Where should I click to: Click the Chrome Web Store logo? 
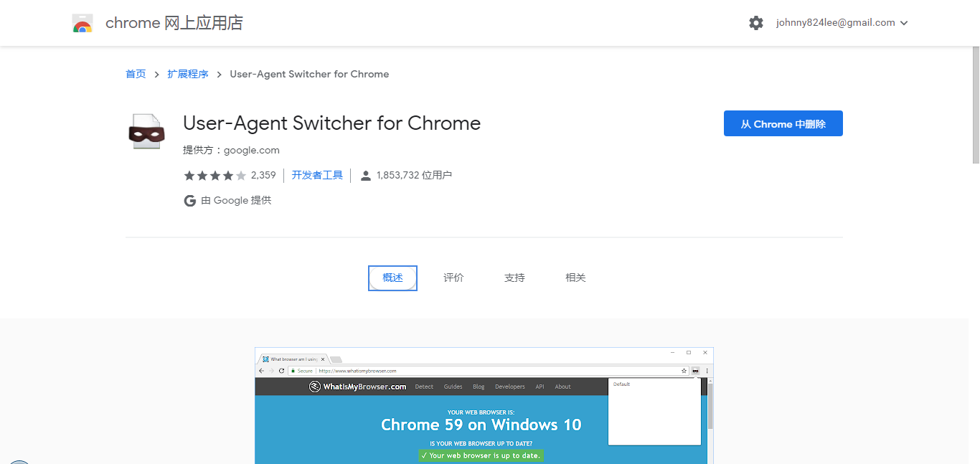pos(83,24)
